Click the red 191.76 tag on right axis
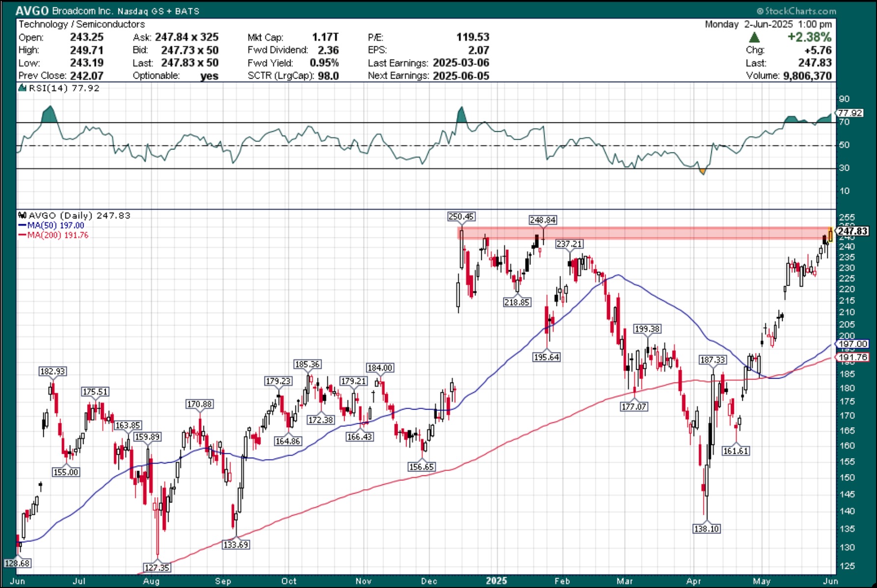The image size is (877, 588). coord(853,357)
